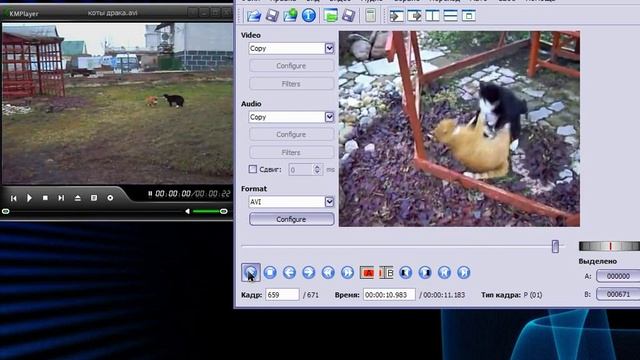Jump to next keyframe double-right arrow
Screen dimensions: 640x360
pos(347,272)
